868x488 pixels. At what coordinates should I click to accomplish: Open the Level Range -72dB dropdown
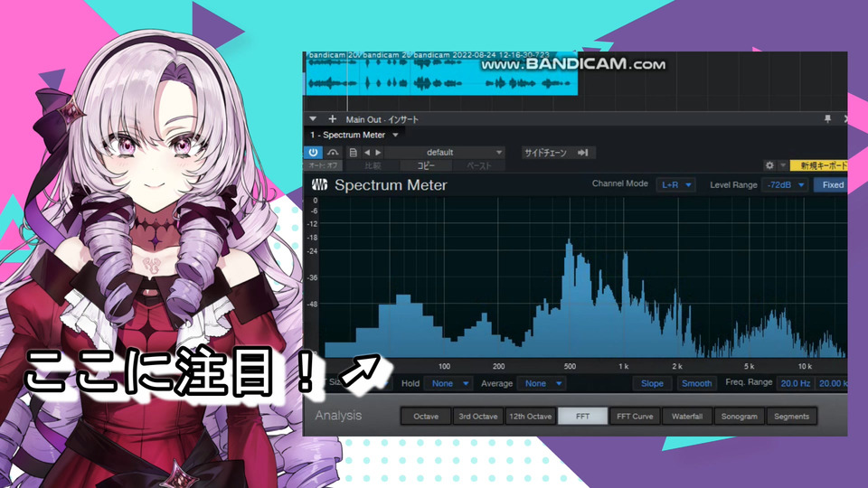click(785, 184)
